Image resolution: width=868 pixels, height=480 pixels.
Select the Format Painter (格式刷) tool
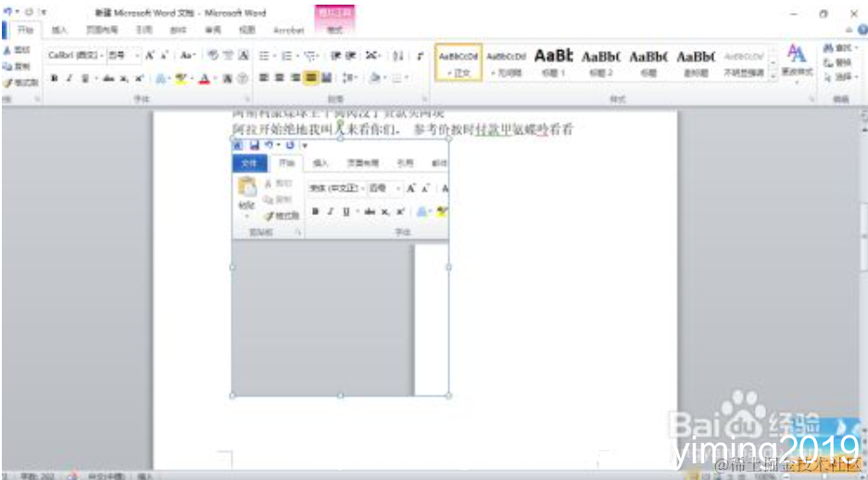[20, 83]
